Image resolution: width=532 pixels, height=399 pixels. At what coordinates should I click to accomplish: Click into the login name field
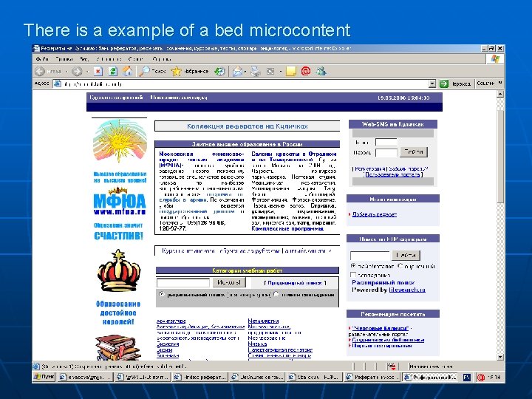coord(386,143)
